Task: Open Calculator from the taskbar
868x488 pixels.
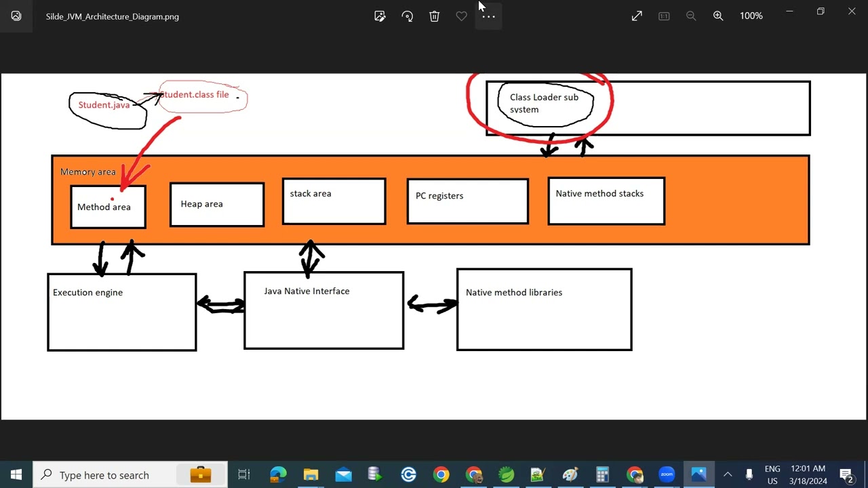Action: 602,474
